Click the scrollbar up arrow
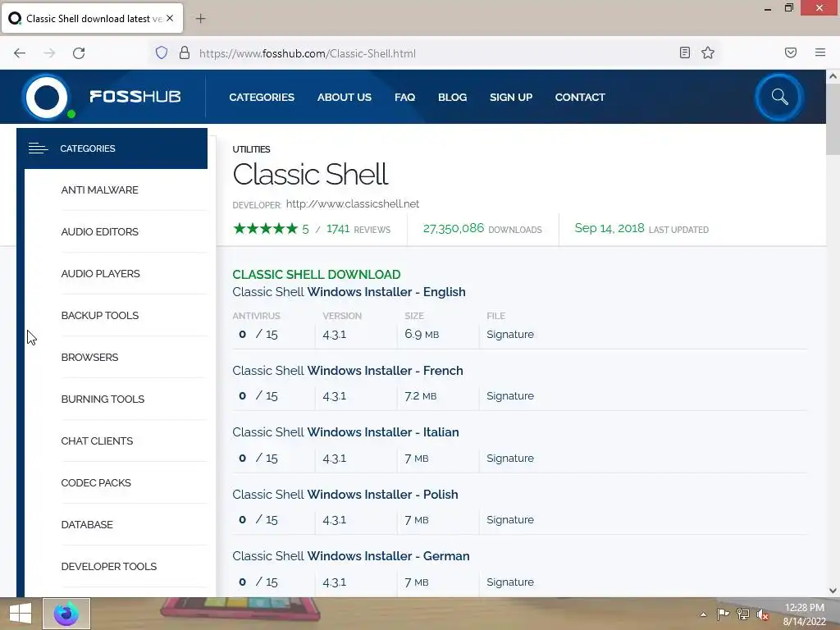This screenshot has height=630, width=840. point(833,76)
